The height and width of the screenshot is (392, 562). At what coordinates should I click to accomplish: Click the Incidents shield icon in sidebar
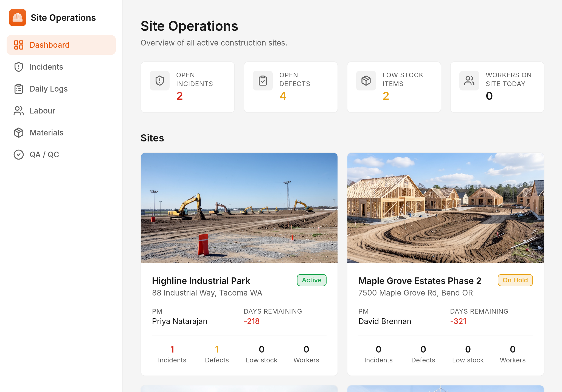tap(19, 67)
